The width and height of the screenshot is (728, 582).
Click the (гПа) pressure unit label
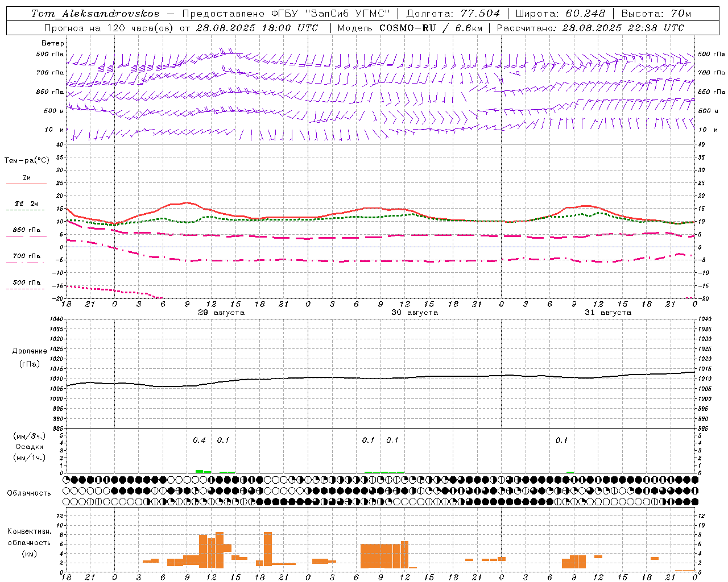click(30, 364)
